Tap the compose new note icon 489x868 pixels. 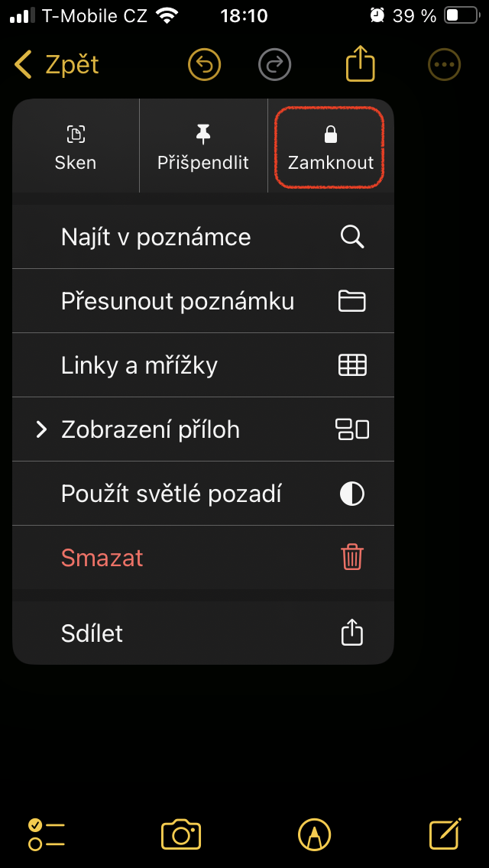(x=445, y=834)
